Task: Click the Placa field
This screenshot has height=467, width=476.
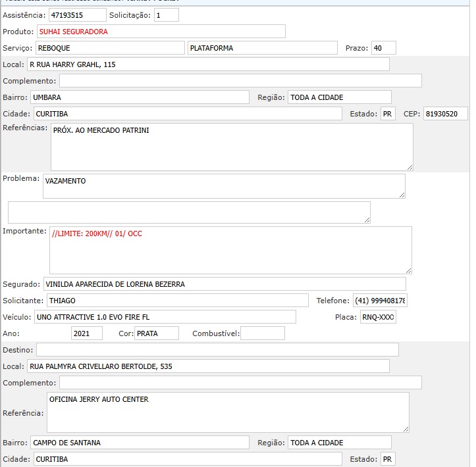Action: tap(378, 317)
